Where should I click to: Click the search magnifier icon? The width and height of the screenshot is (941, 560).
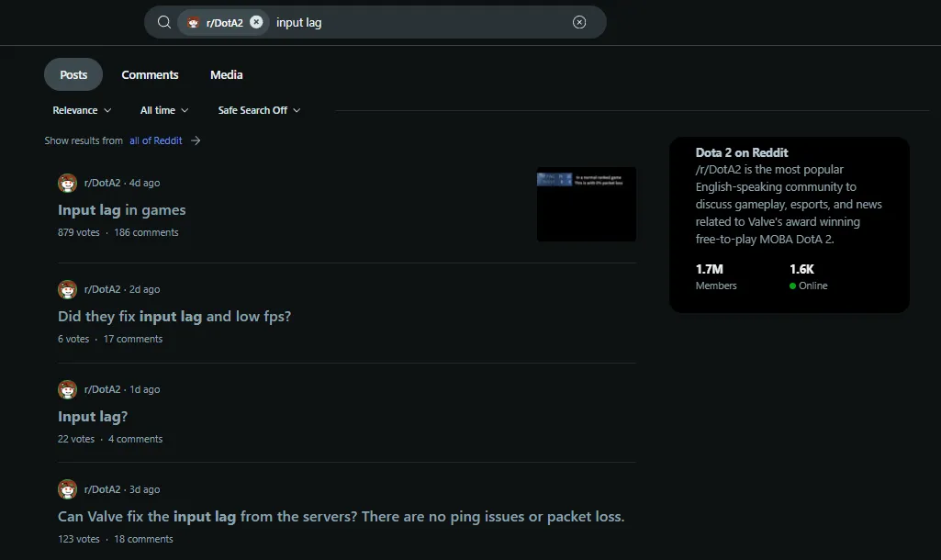point(163,22)
